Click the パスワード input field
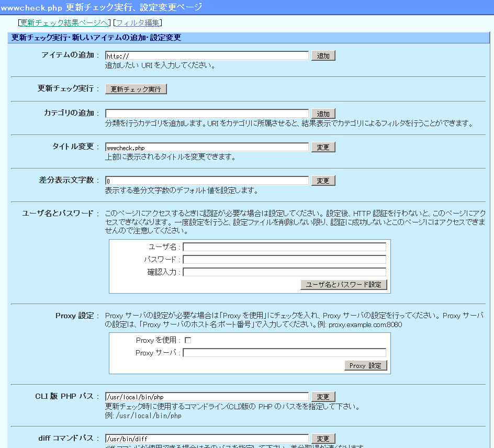Viewport: 494px width, 448px height. (x=285, y=260)
